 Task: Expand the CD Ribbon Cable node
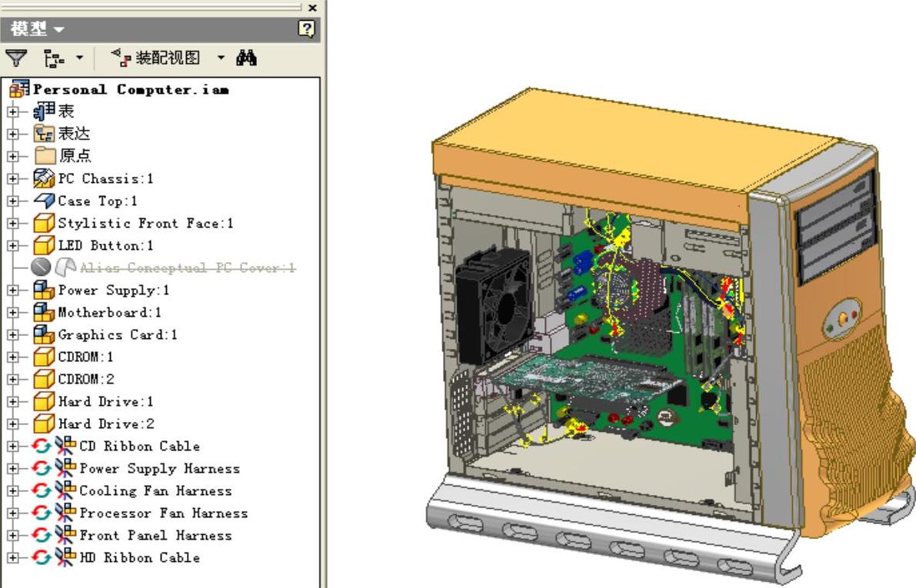point(13,446)
